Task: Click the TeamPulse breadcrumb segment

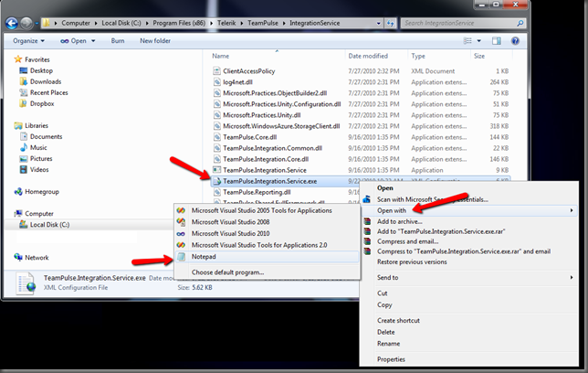Action: [x=263, y=23]
